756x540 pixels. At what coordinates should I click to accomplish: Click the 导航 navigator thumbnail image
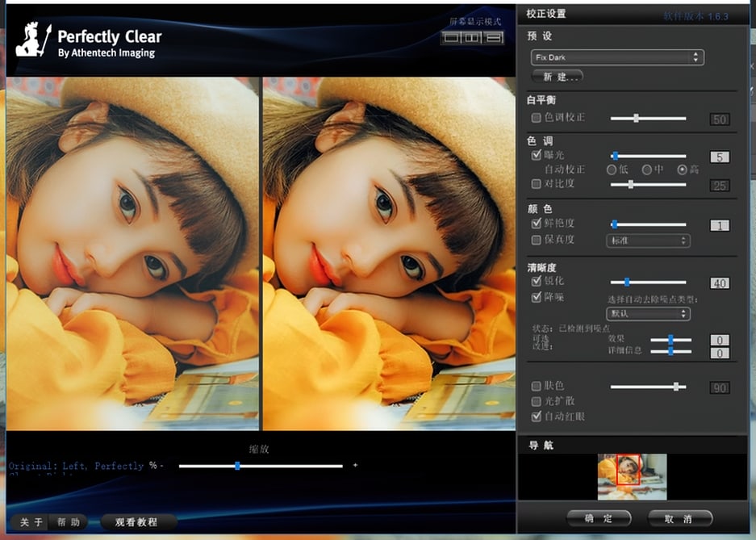tap(632, 477)
